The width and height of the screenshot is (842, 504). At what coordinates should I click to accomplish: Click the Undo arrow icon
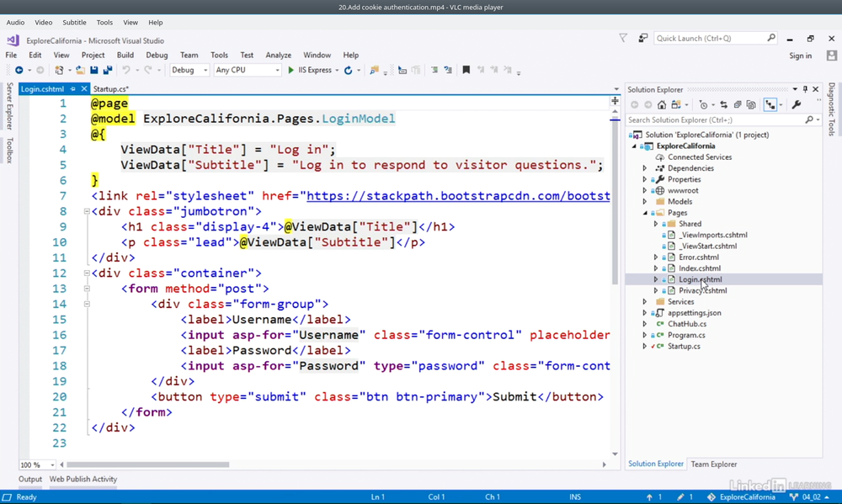click(x=126, y=71)
